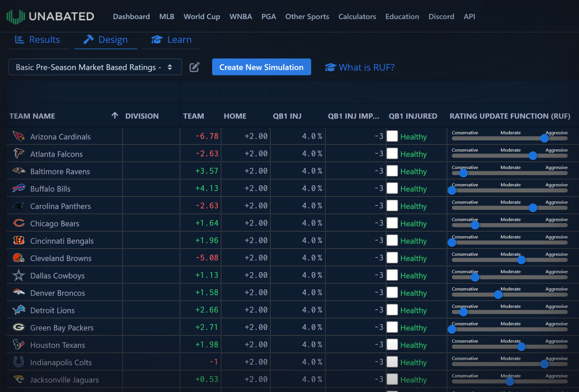
Task: Navigate to the Dashboard
Action: [131, 16]
